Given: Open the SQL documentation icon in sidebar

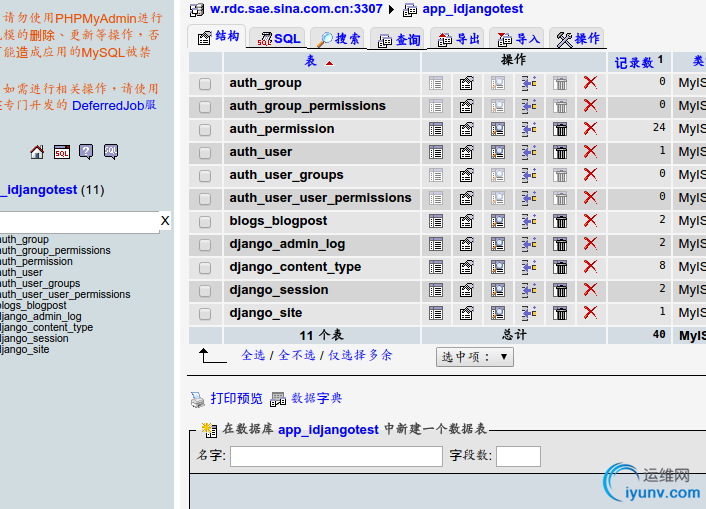Looking at the screenshot, I should [x=111, y=152].
